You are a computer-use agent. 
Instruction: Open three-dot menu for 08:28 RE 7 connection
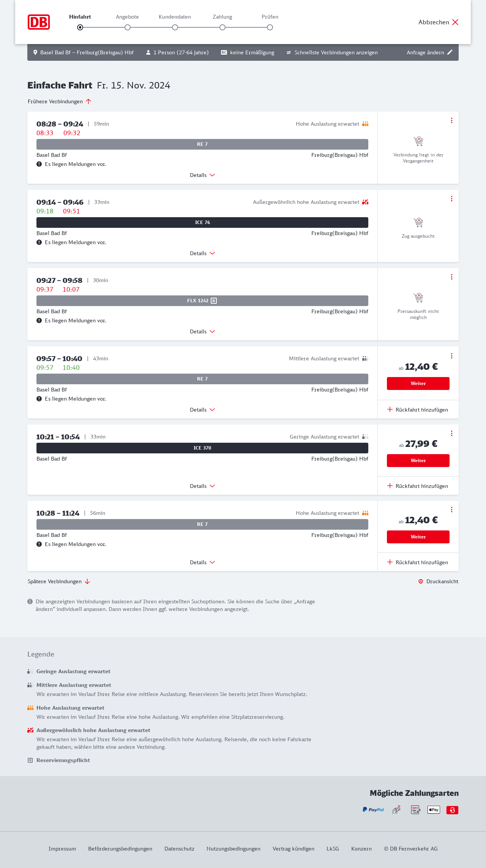(451, 120)
